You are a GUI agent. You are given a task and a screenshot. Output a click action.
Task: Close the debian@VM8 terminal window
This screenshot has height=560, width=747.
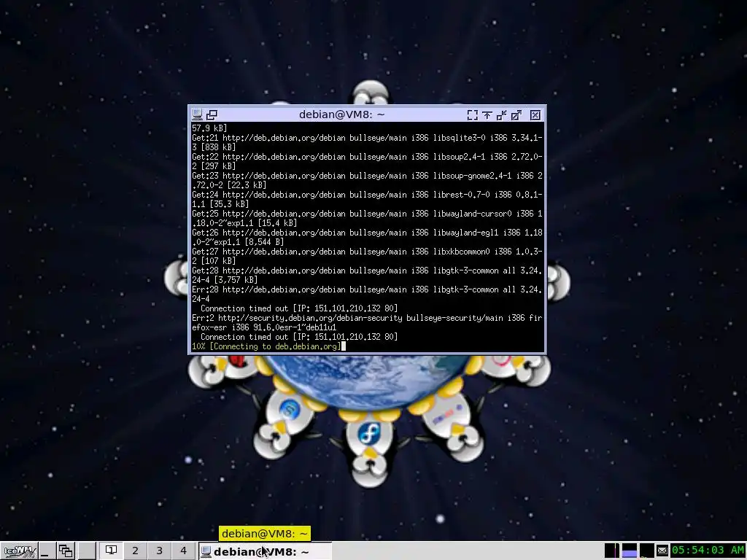[535, 114]
